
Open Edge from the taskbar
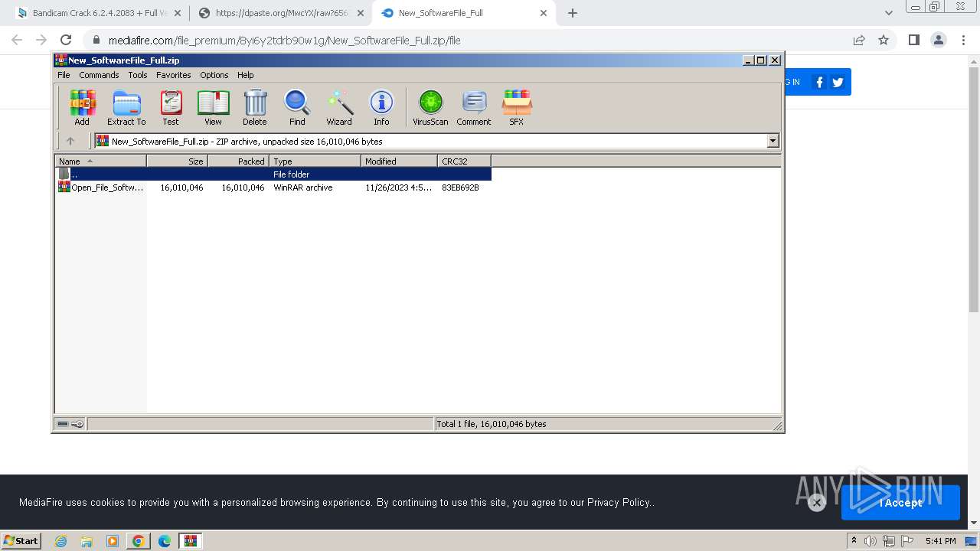tap(164, 541)
